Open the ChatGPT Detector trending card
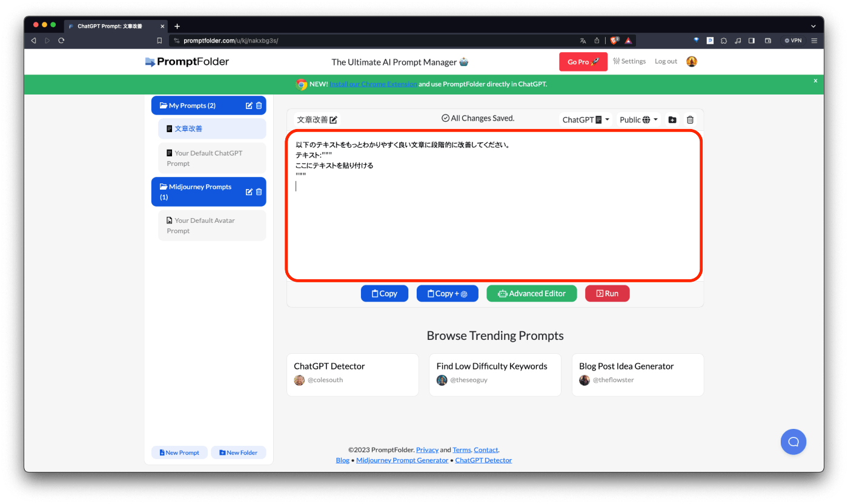The width and height of the screenshot is (848, 504). [x=353, y=375]
